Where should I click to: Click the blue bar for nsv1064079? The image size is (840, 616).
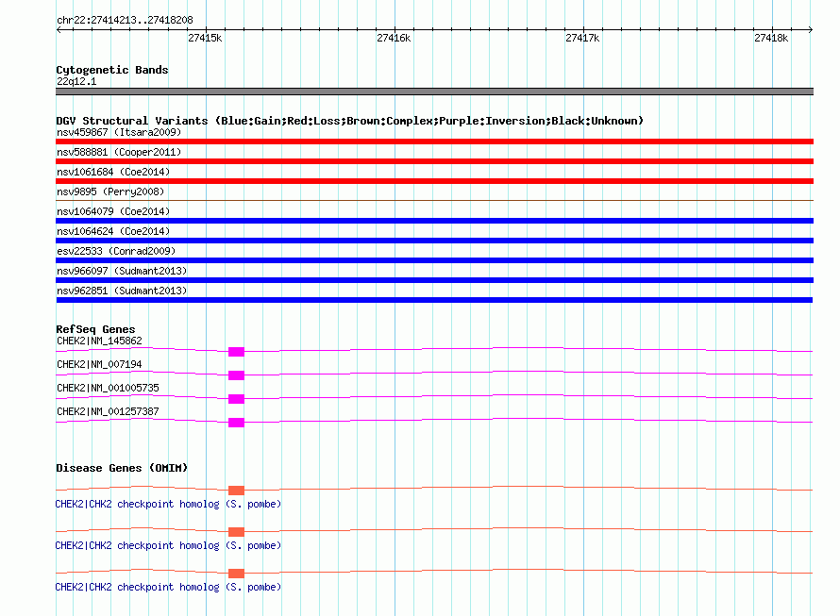coord(434,221)
